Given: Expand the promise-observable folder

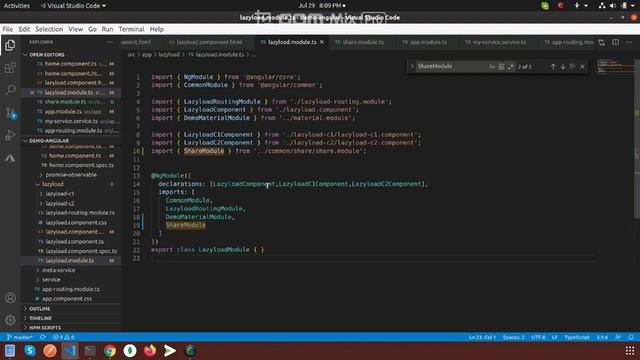Looking at the screenshot, I should pos(71,174).
